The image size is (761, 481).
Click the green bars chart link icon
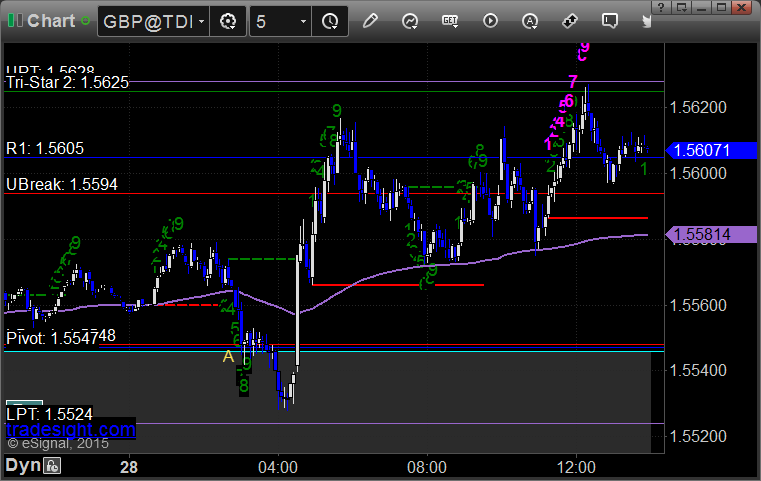pos(15,21)
